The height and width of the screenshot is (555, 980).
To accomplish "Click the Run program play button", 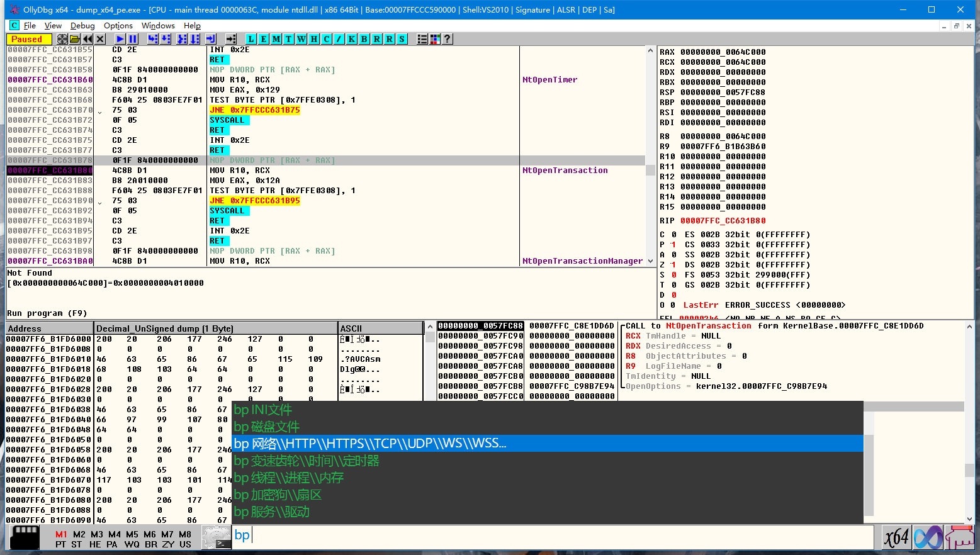I will pyautogui.click(x=120, y=39).
